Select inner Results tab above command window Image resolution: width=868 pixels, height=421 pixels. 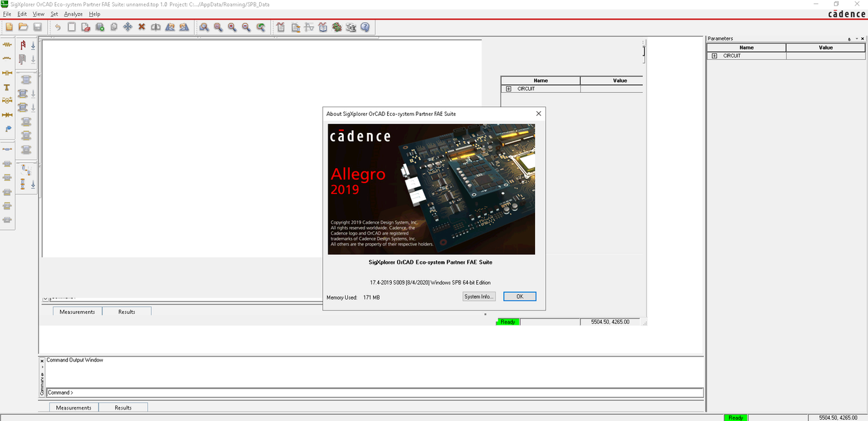click(127, 312)
